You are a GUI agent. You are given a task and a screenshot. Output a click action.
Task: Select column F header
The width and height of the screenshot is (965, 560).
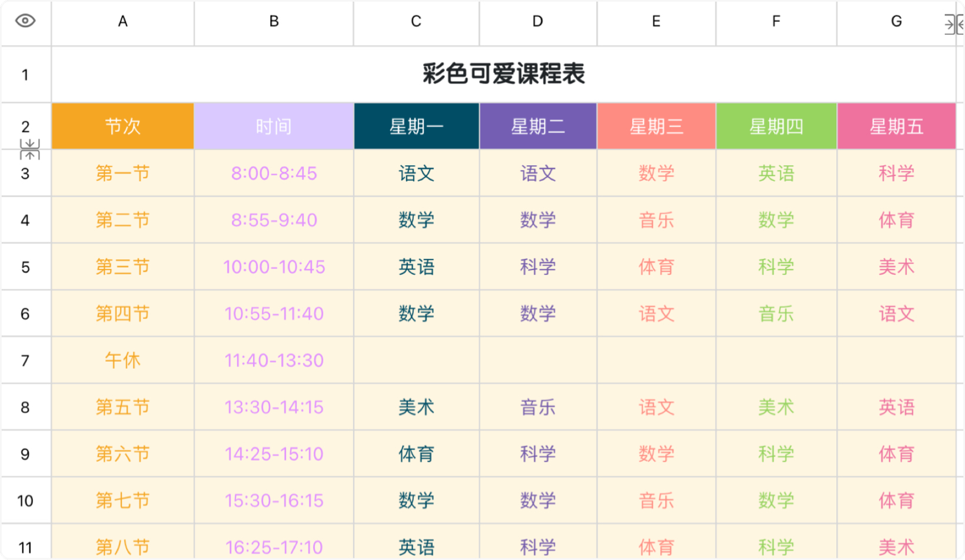click(x=776, y=22)
